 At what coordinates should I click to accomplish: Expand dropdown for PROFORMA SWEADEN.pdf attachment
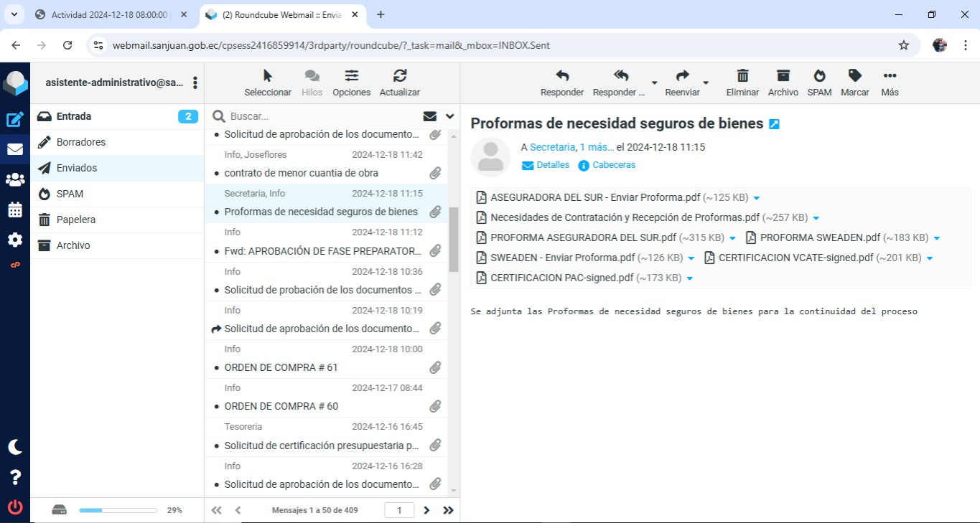pos(936,238)
